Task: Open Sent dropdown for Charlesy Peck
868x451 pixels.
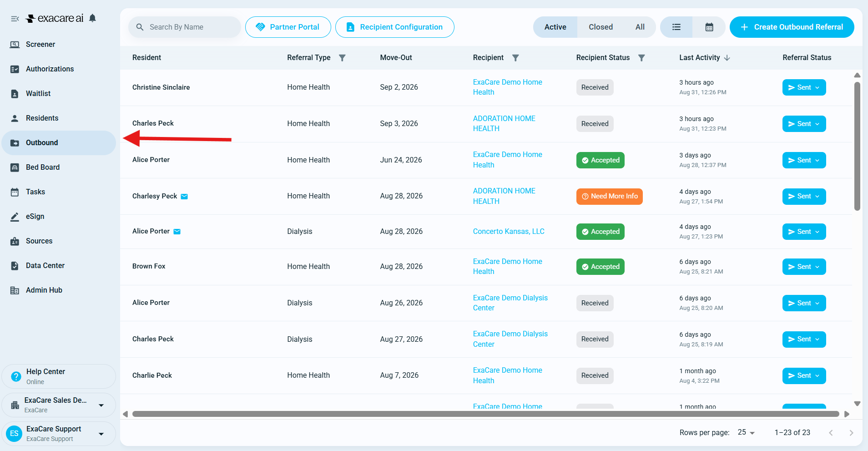Action: click(x=804, y=197)
